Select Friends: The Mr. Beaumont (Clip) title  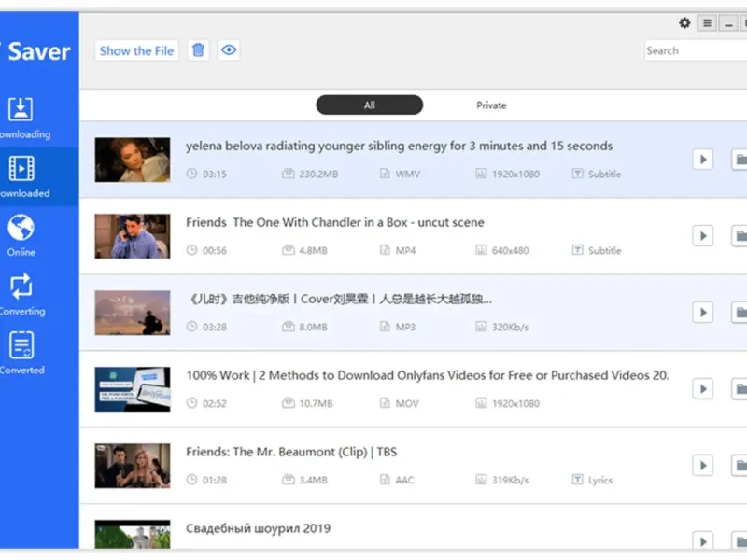coord(291,452)
